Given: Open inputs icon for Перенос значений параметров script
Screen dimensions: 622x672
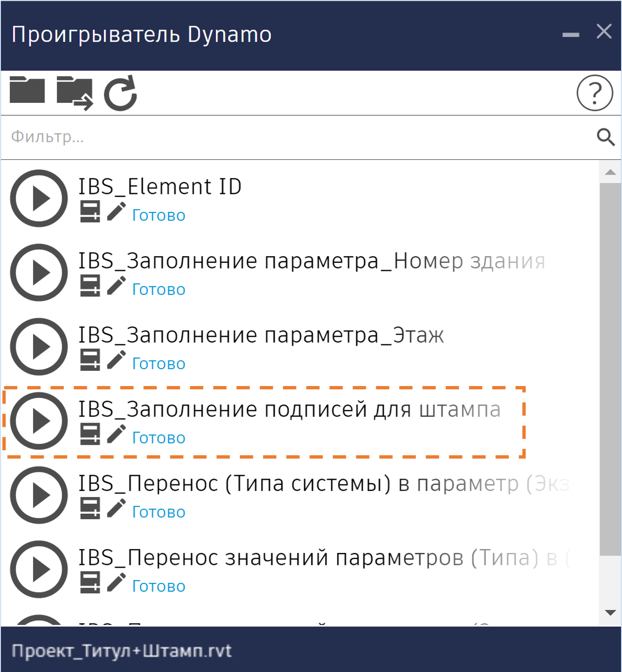Looking at the screenshot, I should pyautogui.click(x=90, y=583).
